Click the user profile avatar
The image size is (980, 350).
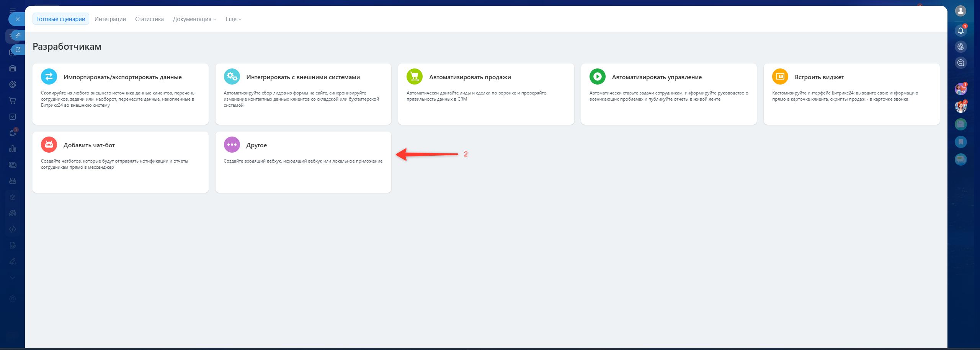tap(960, 11)
